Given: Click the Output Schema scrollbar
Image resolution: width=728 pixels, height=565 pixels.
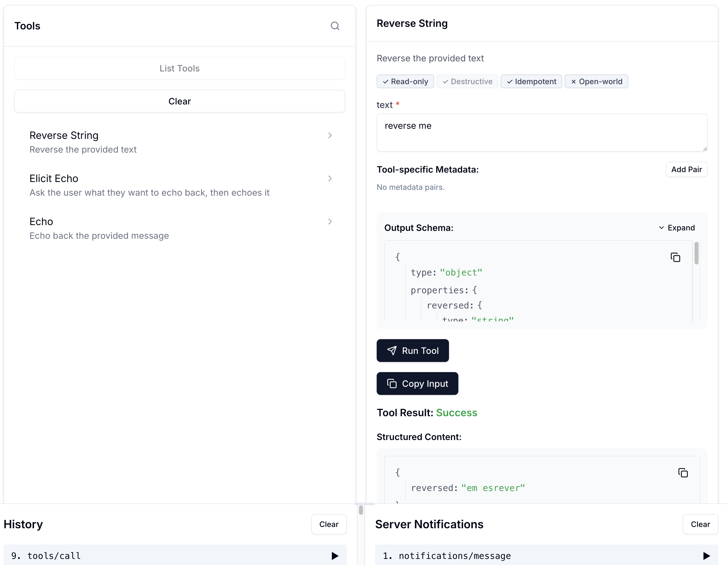Looking at the screenshot, I should (696, 253).
